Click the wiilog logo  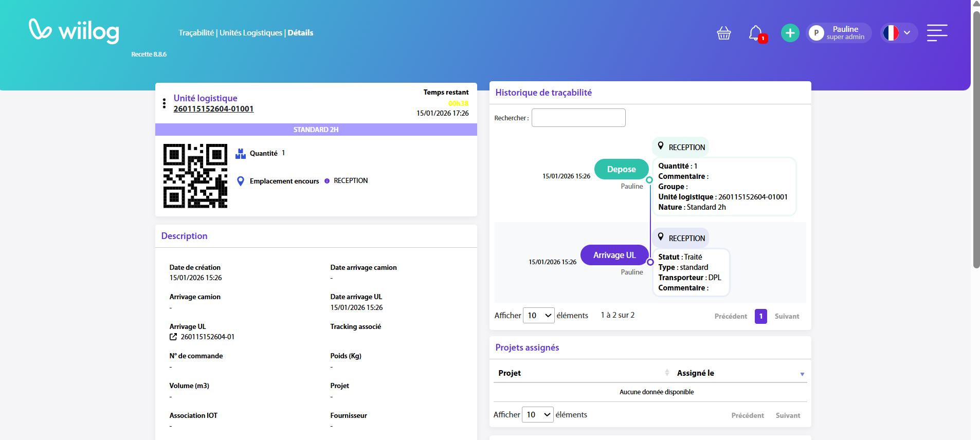[x=74, y=31]
